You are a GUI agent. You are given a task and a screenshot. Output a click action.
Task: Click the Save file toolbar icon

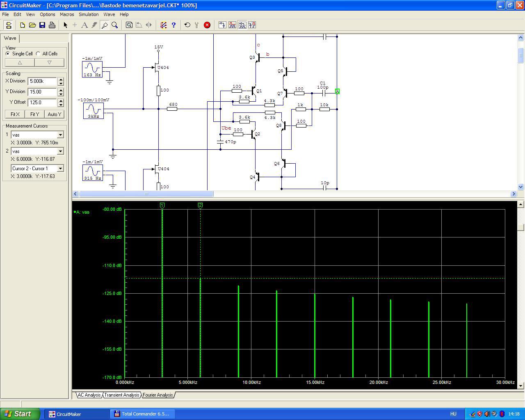[42, 25]
